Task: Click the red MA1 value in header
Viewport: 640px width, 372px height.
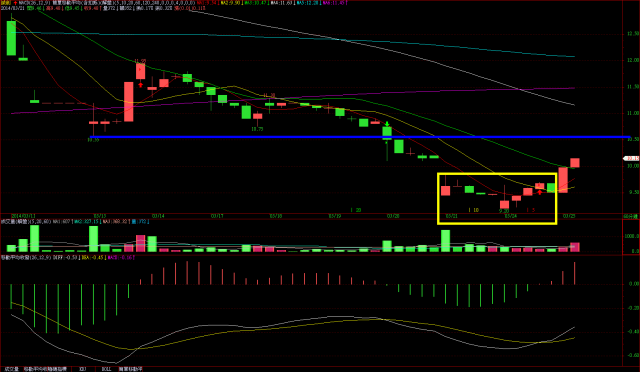Action: [x=208, y=3]
